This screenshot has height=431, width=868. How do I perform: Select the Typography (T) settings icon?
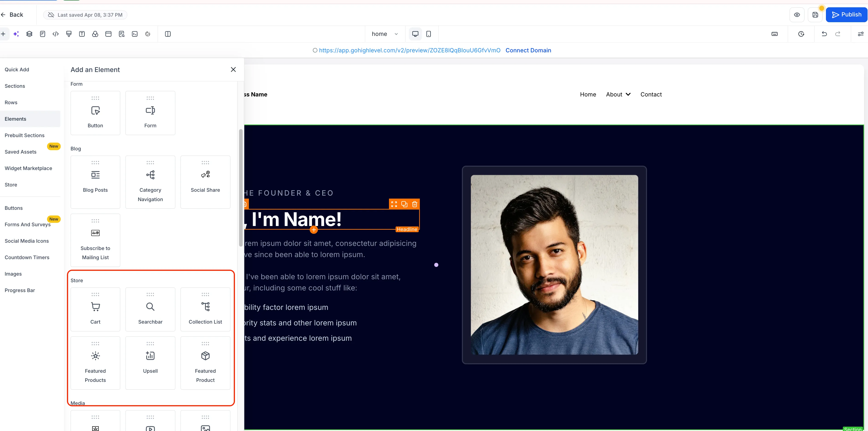tap(82, 34)
